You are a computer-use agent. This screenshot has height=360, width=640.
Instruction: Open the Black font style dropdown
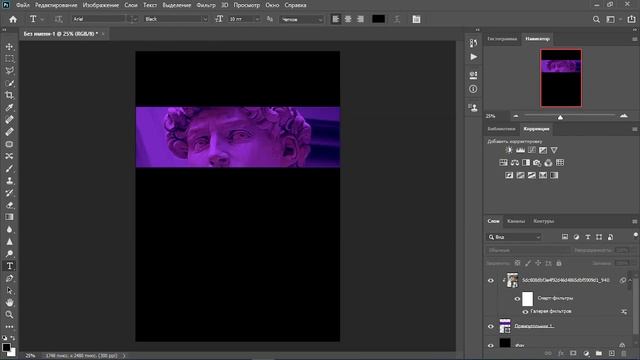[204, 19]
